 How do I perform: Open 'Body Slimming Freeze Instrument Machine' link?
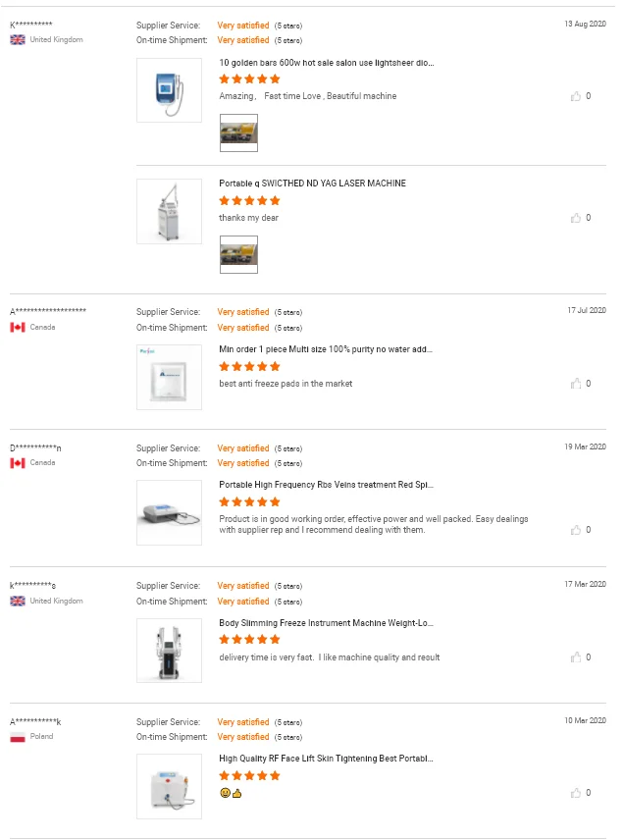(326, 623)
